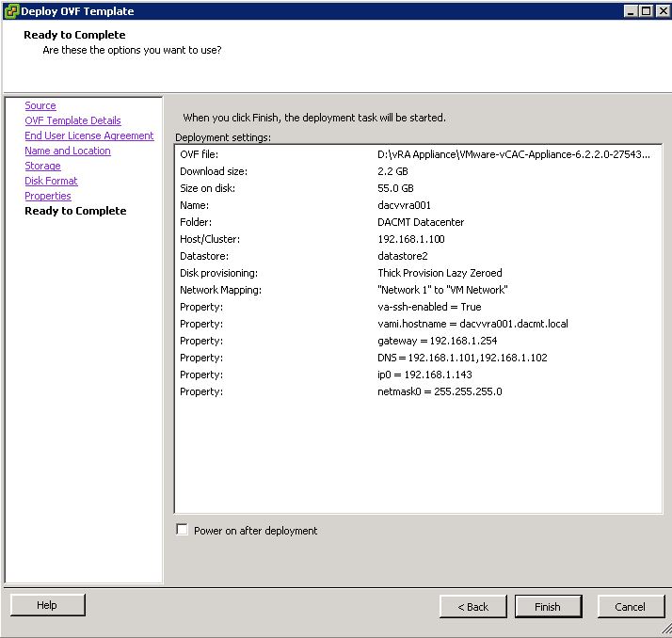Open the OVF Template Details step

(72, 120)
